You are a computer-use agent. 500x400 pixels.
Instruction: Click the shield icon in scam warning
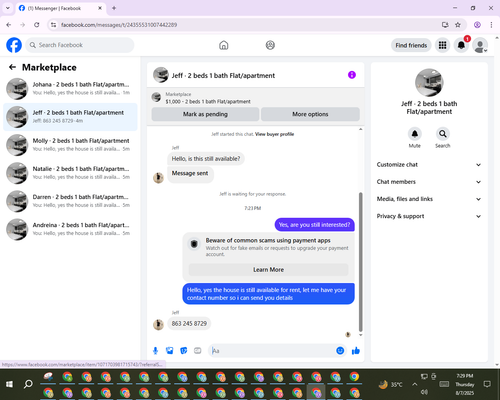[x=194, y=244]
